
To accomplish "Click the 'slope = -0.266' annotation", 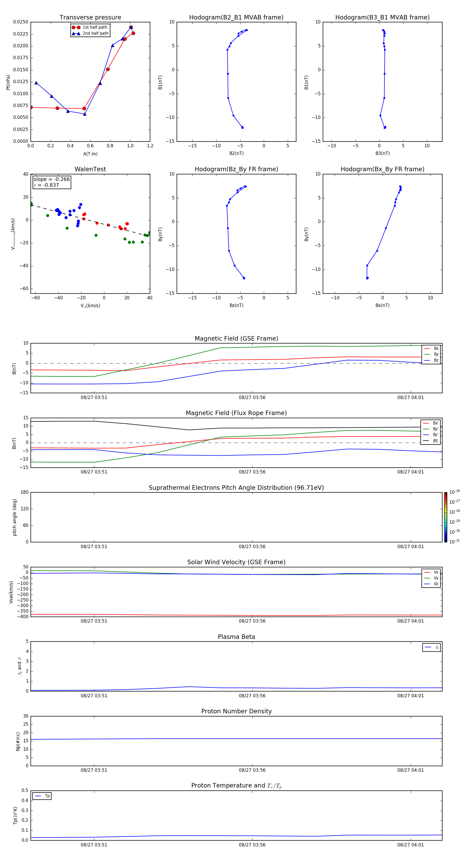I will click(x=52, y=179).
